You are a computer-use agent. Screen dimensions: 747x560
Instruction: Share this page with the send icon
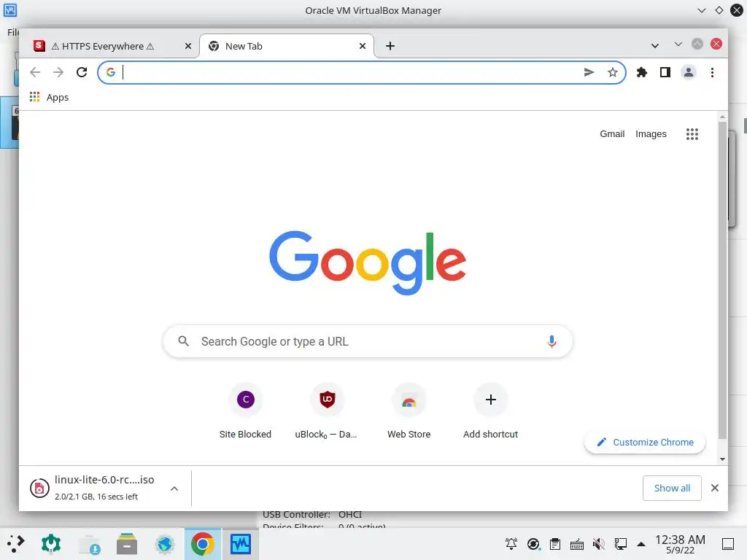[x=589, y=72]
